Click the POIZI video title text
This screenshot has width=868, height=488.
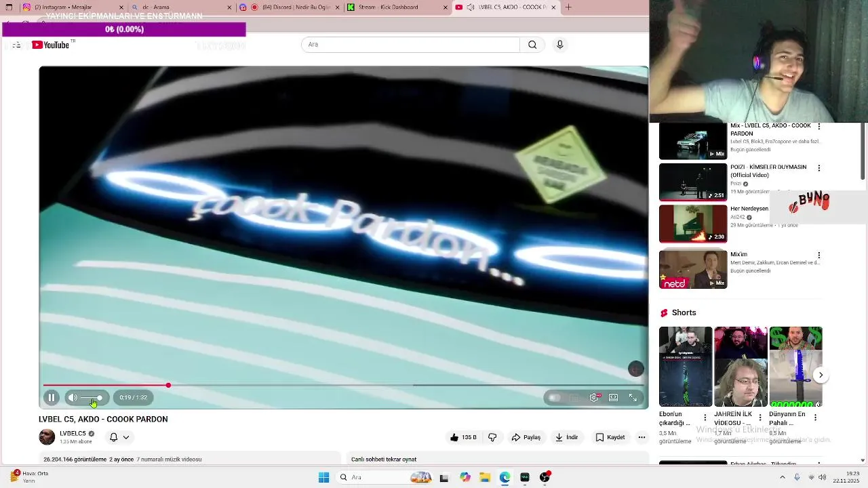(768, 171)
